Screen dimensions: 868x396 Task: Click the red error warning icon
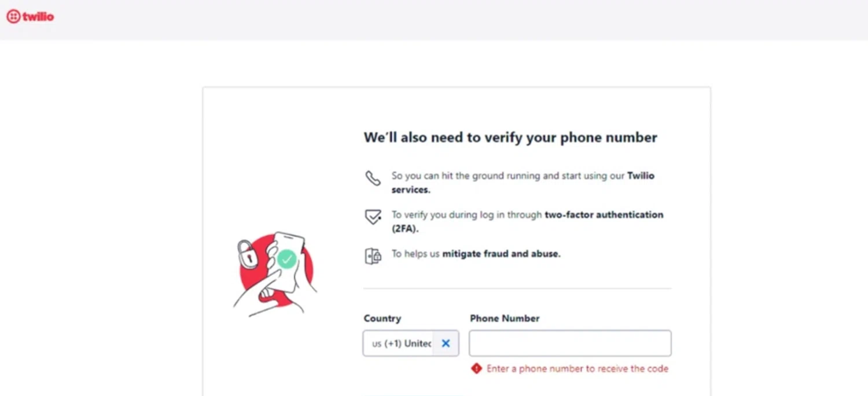tap(476, 368)
